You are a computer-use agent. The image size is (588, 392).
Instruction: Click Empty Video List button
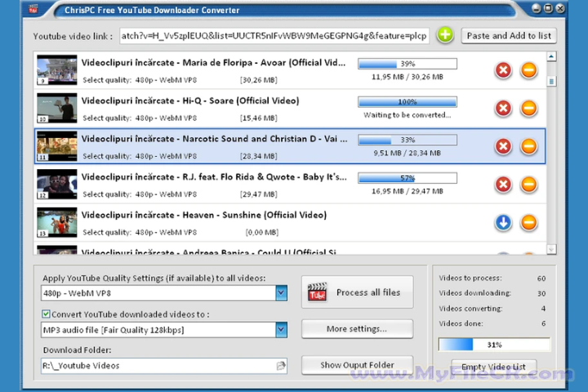click(493, 367)
